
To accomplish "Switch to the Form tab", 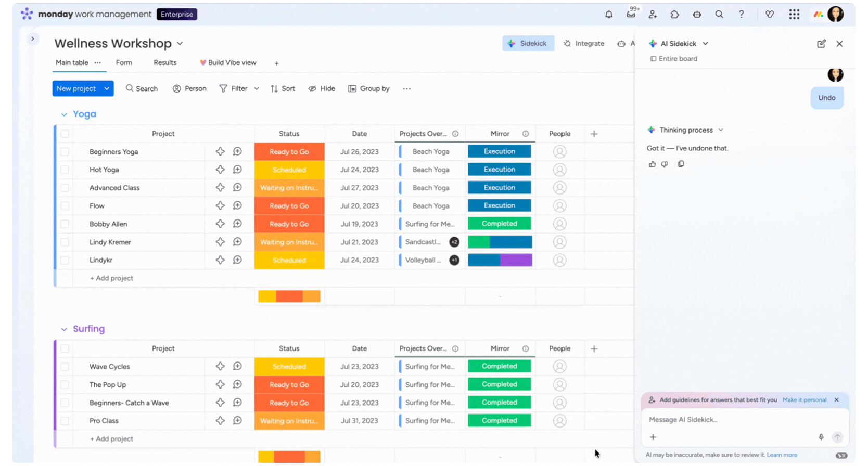I will pos(124,63).
